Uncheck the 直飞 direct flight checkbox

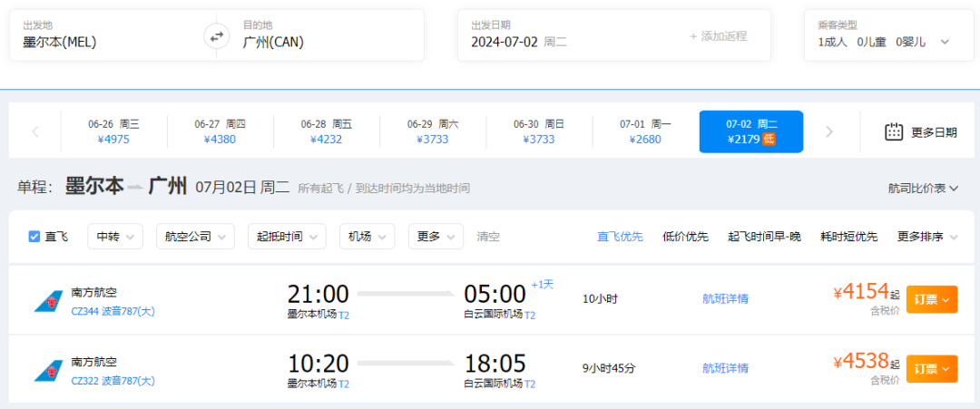(34, 237)
